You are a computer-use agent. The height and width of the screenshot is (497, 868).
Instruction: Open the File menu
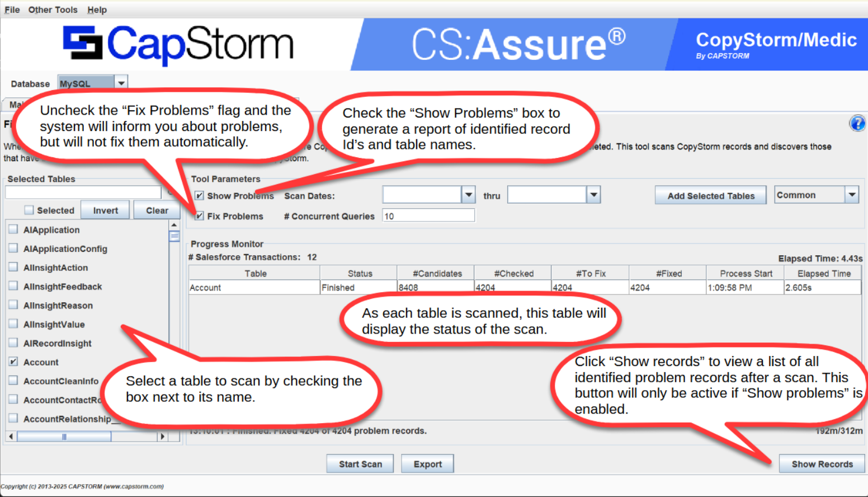coord(12,10)
